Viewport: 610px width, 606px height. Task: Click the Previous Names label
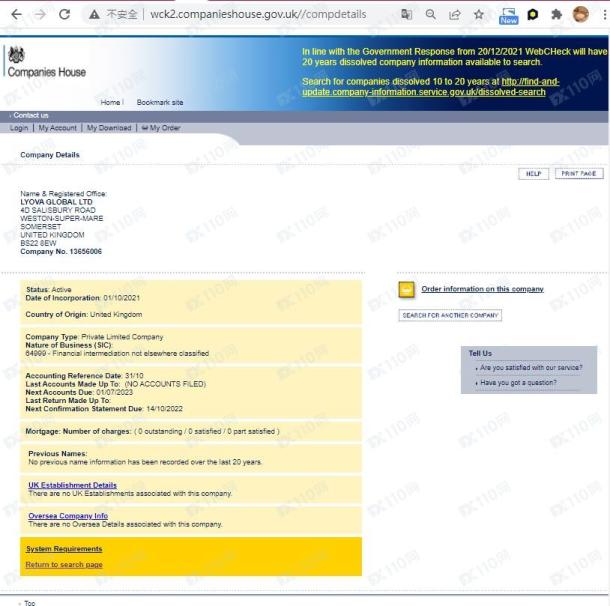click(58, 454)
